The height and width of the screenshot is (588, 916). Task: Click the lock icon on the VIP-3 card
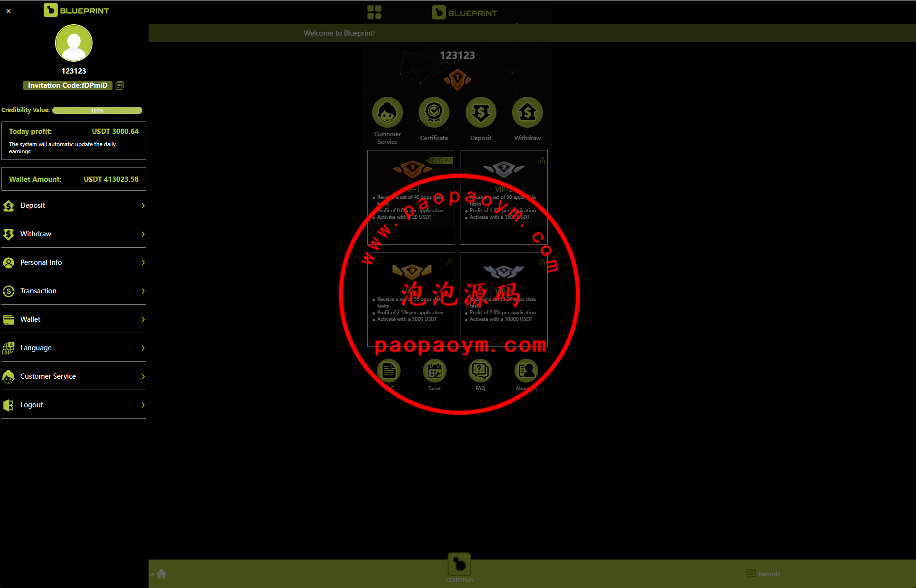point(449,263)
